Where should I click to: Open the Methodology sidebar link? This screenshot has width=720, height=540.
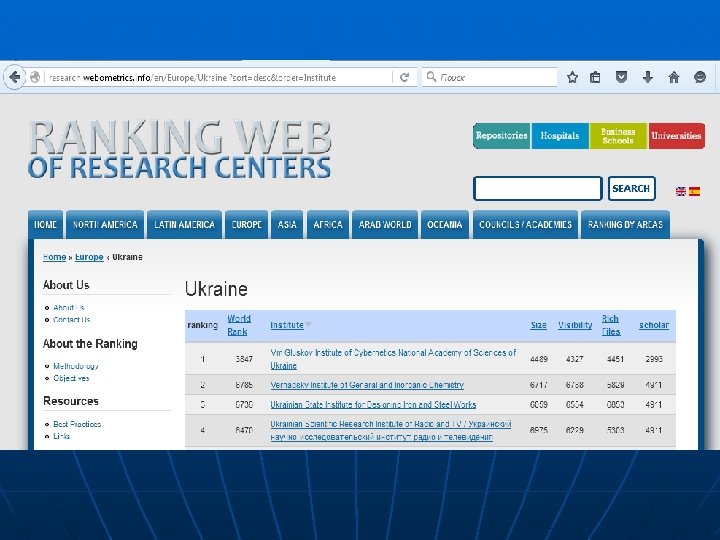coord(76,366)
